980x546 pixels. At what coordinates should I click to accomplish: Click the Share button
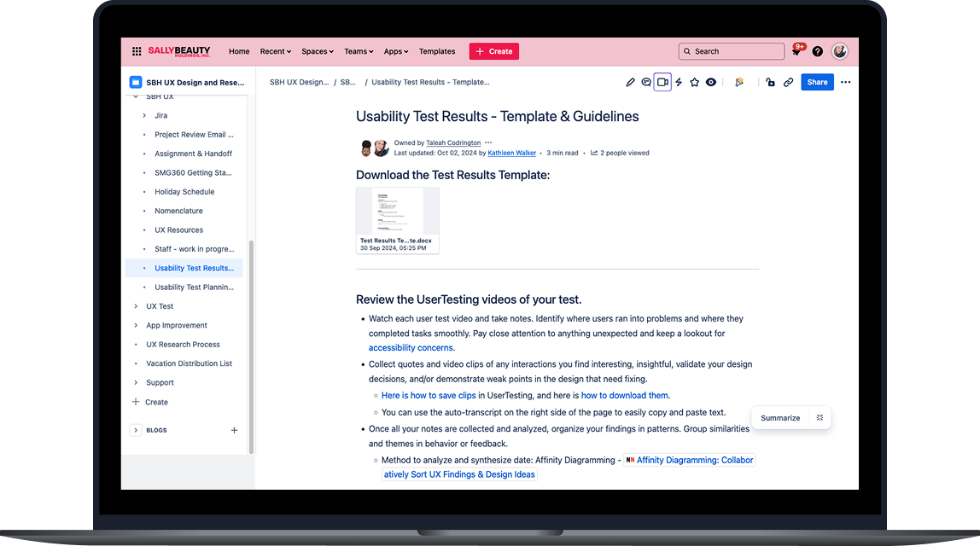pyautogui.click(x=817, y=82)
